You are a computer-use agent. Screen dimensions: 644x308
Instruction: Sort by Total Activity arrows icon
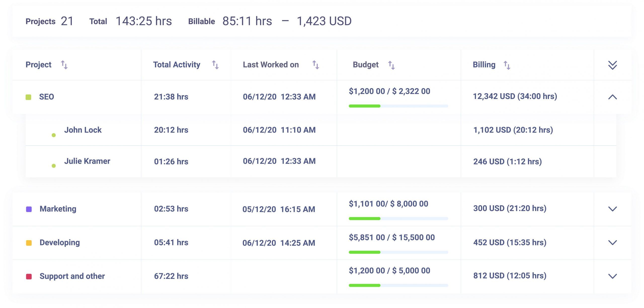(215, 65)
